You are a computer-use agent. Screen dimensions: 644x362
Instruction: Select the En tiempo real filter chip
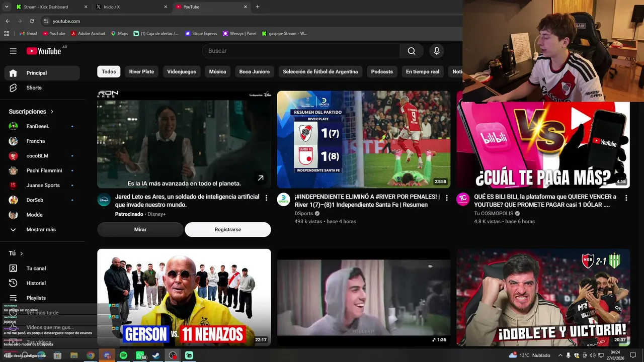click(423, 72)
